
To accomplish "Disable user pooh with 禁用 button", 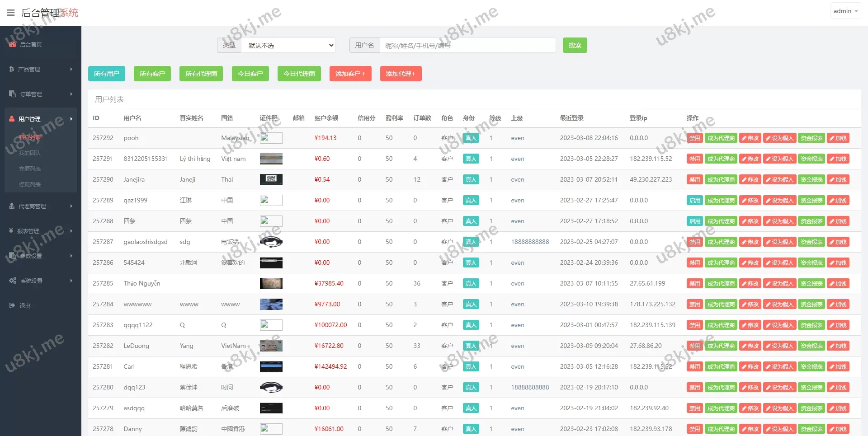I will coord(694,138).
